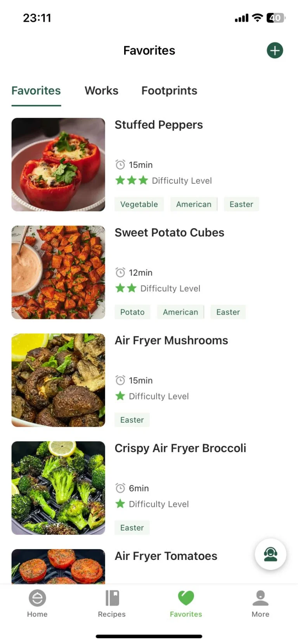298x644 pixels.
Task: Tap the Favorites heart icon
Action: tap(186, 598)
